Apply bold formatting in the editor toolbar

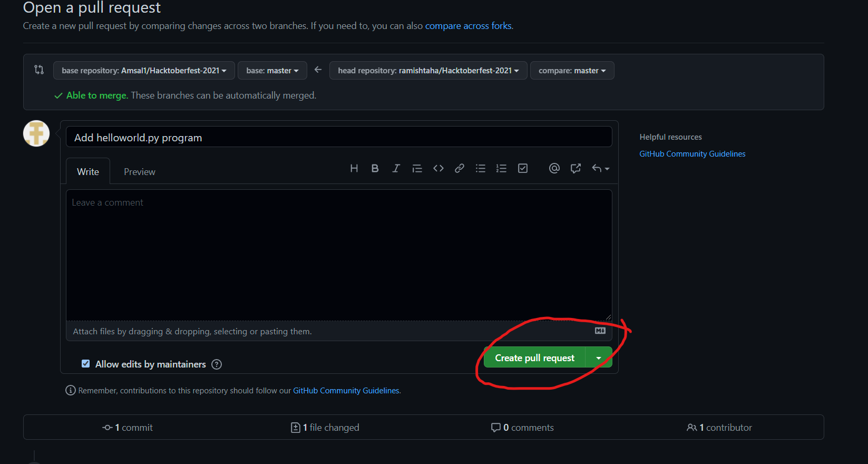tap(375, 168)
